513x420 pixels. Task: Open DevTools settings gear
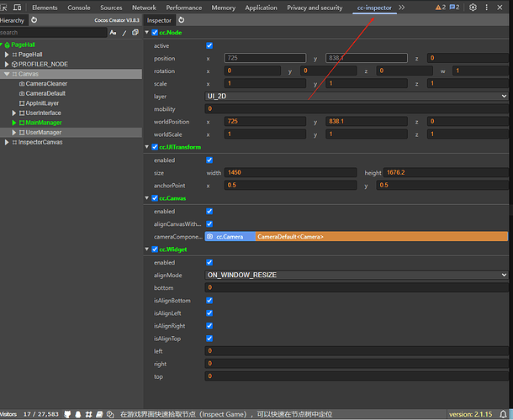coord(473,8)
